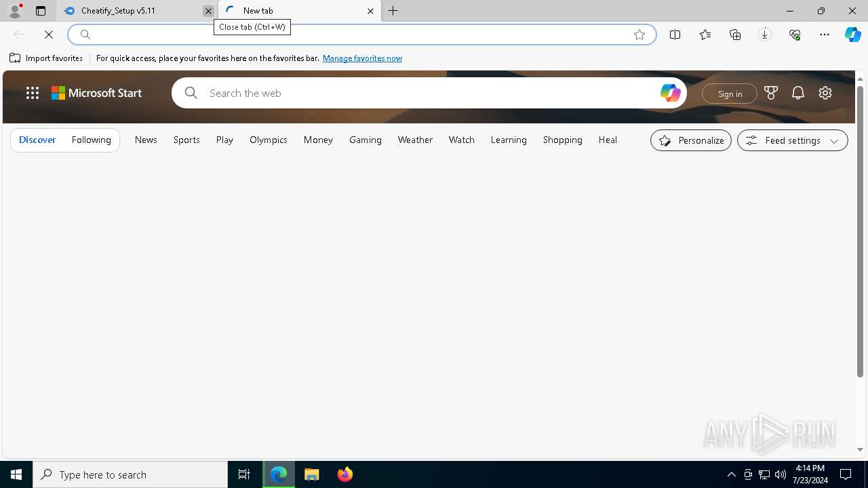
Task: Open the Sports category
Action: point(186,140)
